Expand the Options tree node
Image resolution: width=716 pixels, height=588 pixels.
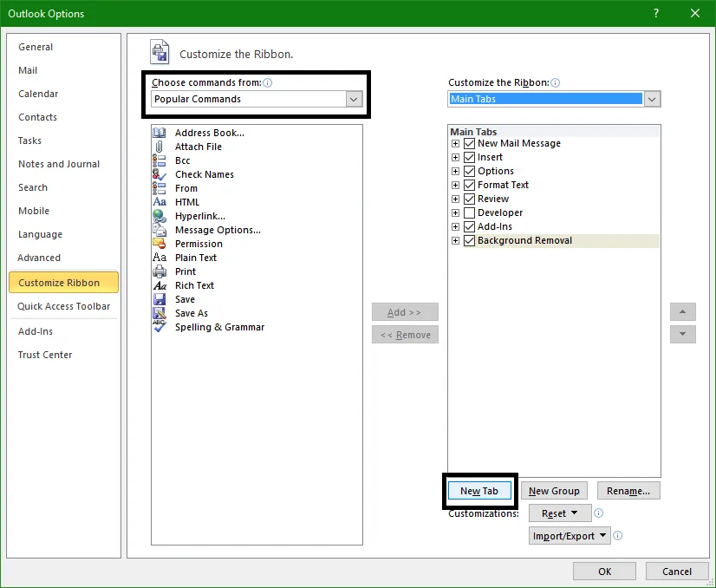pos(455,172)
